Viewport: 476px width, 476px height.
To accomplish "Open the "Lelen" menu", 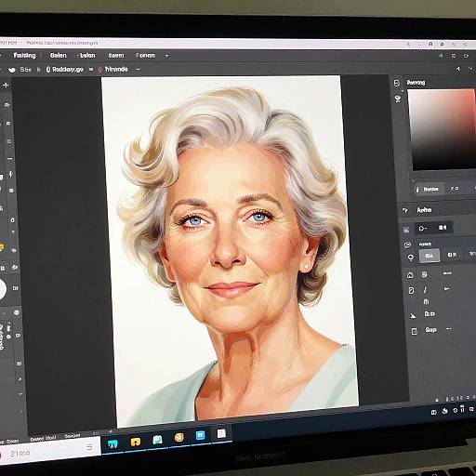I will click(87, 56).
